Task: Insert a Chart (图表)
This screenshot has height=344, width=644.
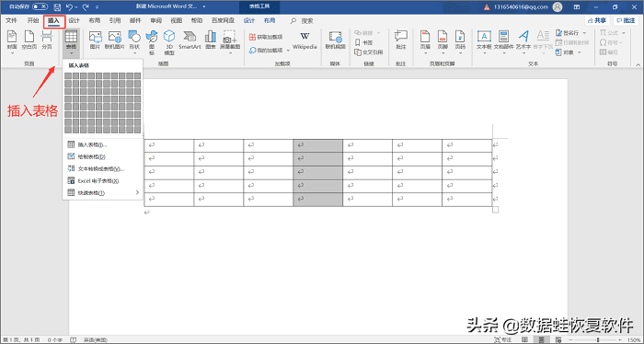Action: tap(211, 40)
